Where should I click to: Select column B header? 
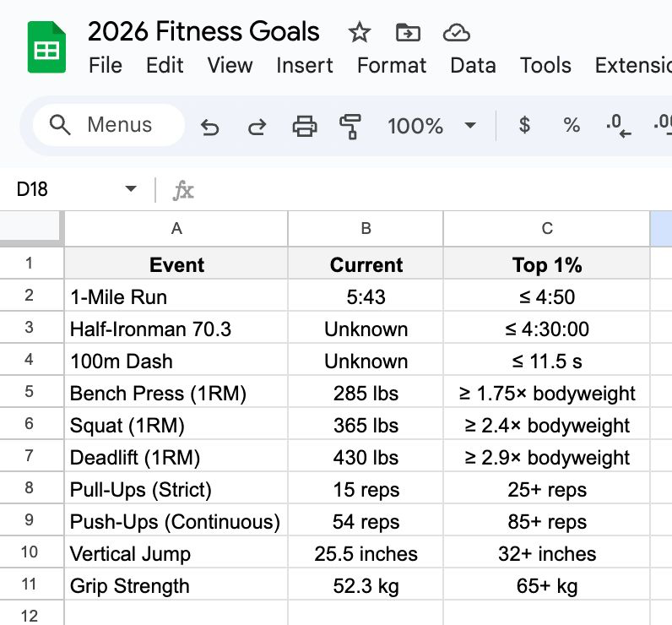[366, 229]
